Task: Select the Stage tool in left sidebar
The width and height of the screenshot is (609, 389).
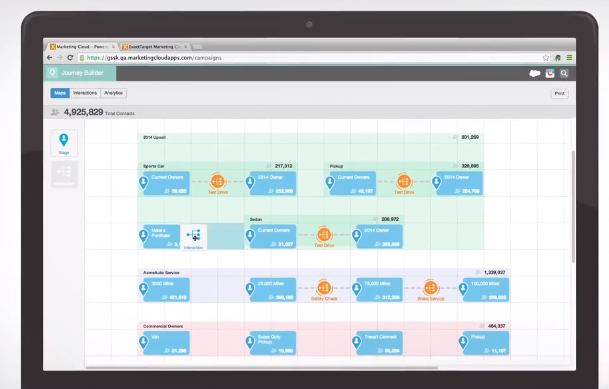Action: (x=64, y=143)
